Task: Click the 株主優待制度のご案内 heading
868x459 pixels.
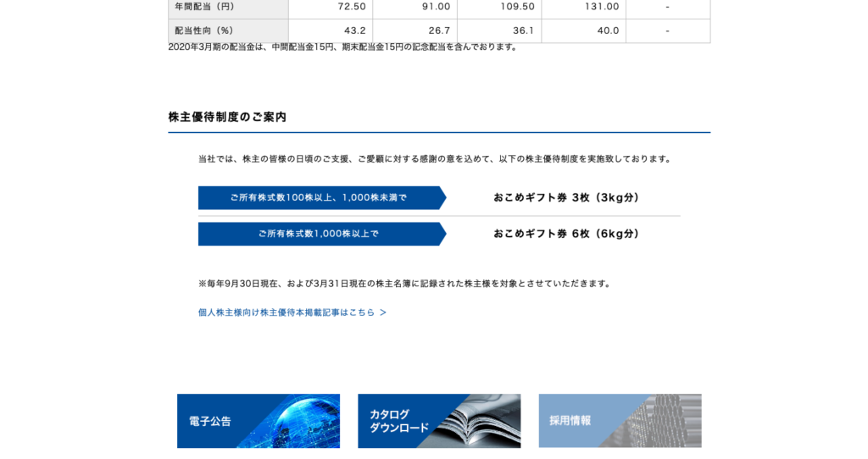Action: (227, 117)
